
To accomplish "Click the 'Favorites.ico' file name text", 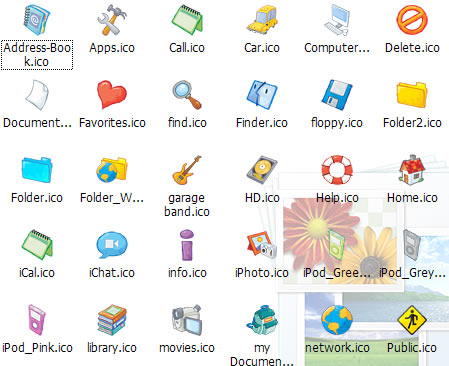I will (x=112, y=123).
